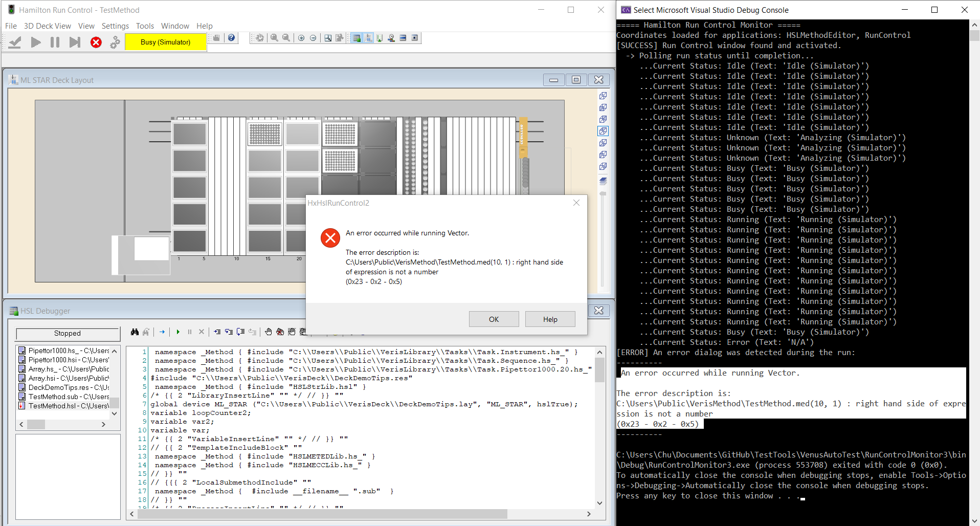Toggle the hand breakpoint icon in debugger

pos(269,332)
